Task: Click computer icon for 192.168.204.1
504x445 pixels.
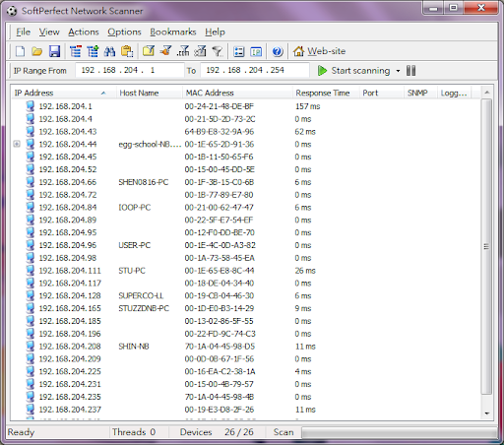Action: 31,106
